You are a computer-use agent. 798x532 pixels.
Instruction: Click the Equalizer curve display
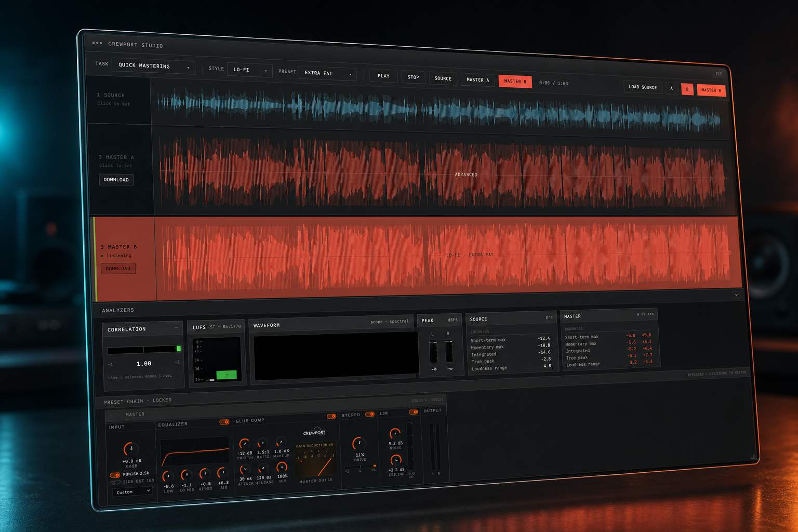(195, 451)
